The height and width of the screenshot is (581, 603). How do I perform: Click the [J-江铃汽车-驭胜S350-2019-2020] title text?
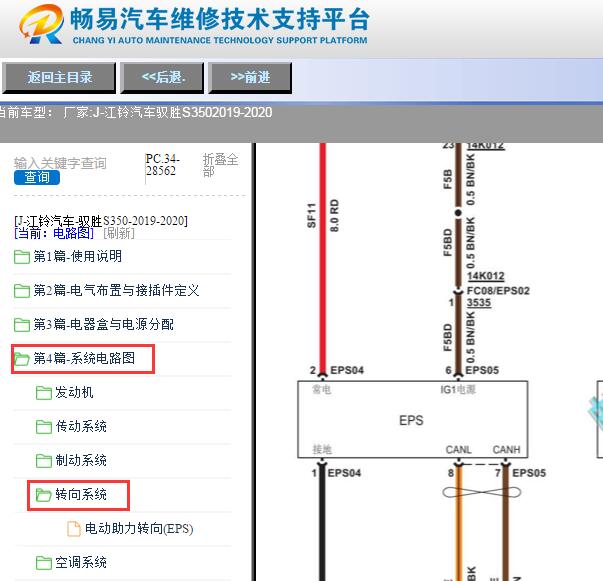[101, 221]
